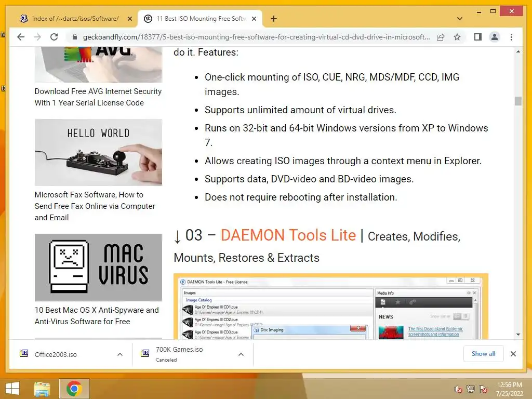Viewport: 532px width, 399px height.
Task: Click the forward navigation arrow
Action: pos(37,37)
